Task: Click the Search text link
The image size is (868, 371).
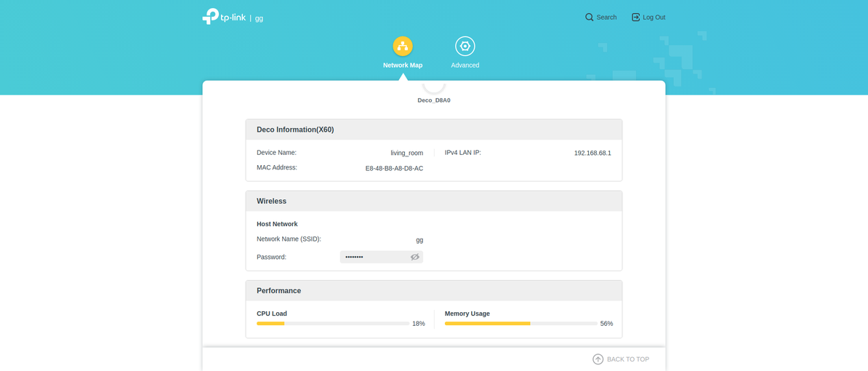Action: pos(606,17)
